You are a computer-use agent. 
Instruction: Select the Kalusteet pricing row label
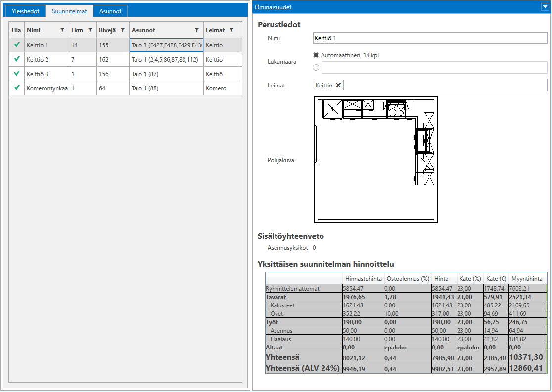[x=283, y=305]
